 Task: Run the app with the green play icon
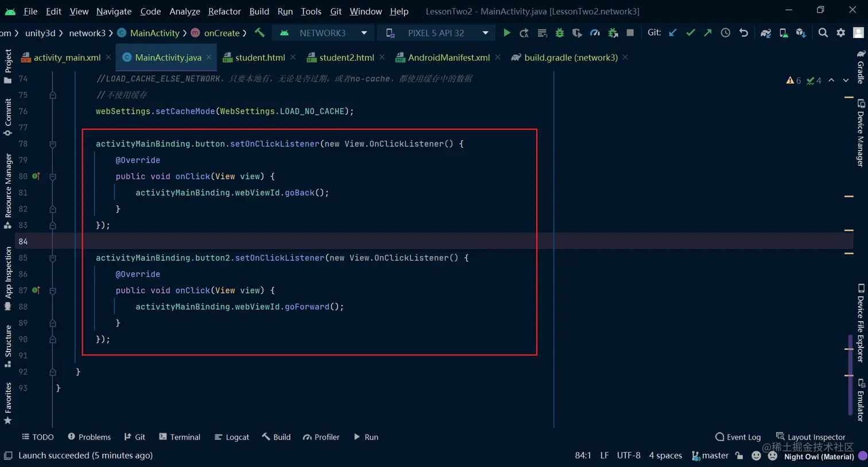pos(507,33)
